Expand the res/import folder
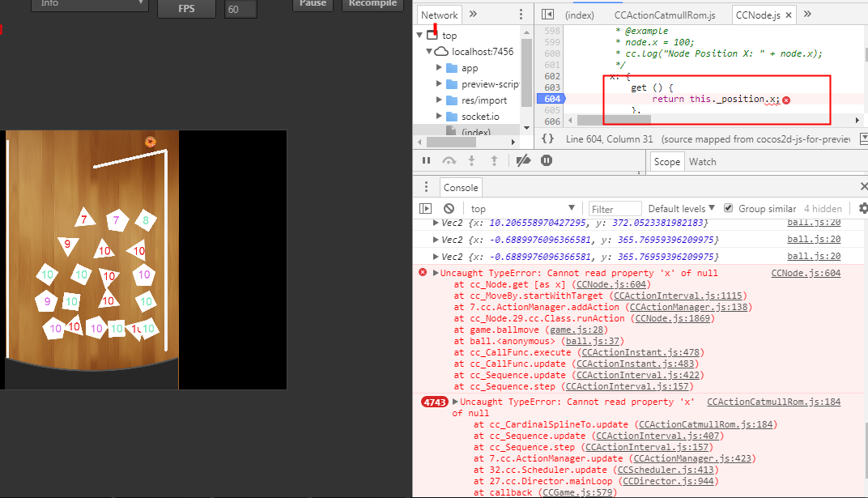868x498 pixels. [439, 100]
